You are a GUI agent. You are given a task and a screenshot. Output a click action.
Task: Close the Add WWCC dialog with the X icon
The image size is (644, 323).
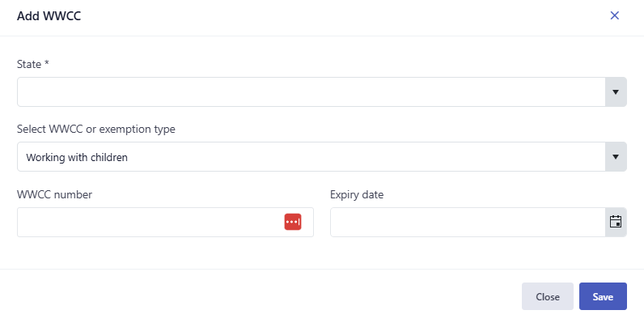[x=614, y=15]
